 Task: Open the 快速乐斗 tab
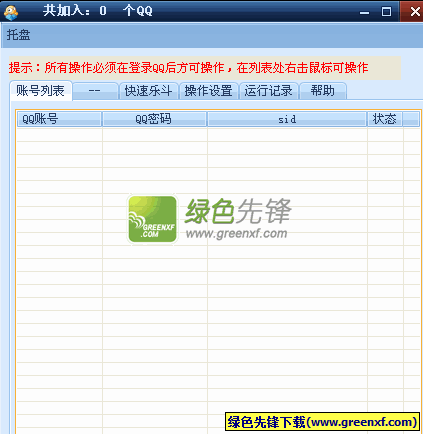pyautogui.click(x=148, y=91)
